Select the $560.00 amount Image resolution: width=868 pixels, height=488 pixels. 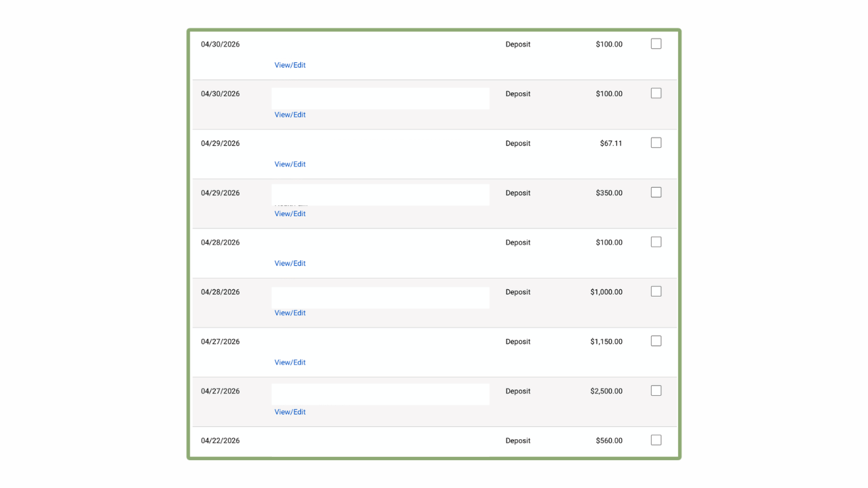(609, 440)
